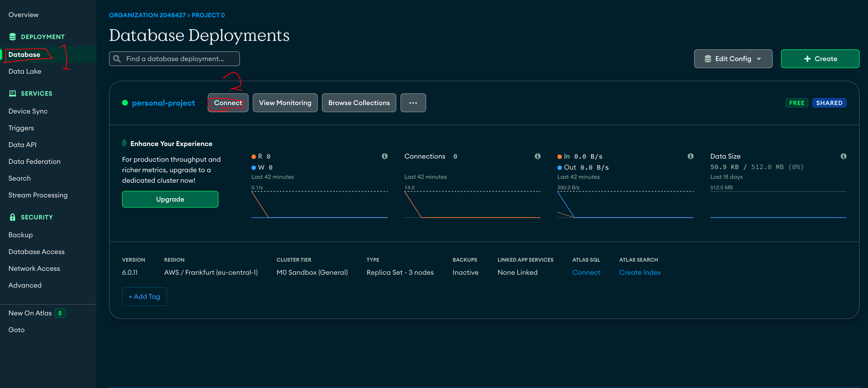
Task: Click the network In/Out chart graph
Action: 625,204
